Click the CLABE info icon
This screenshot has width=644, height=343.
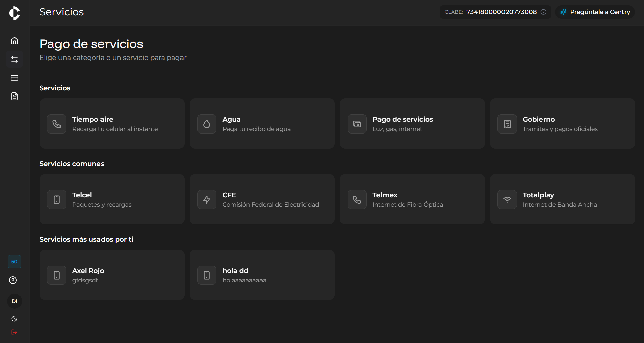pyautogui.click(x=544, y=12)
